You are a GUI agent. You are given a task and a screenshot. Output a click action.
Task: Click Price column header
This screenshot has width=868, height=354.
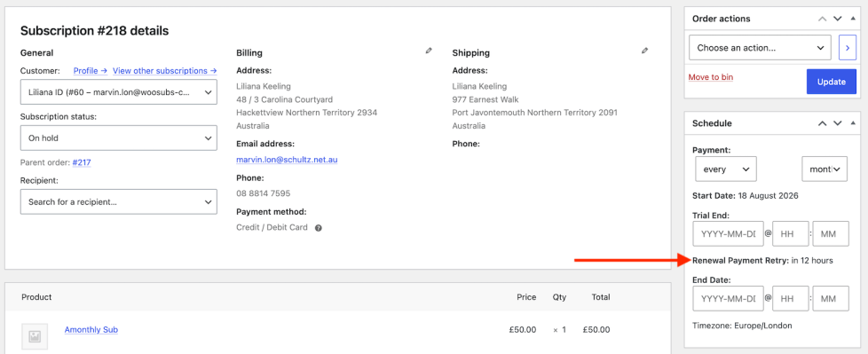click(526, 297)
